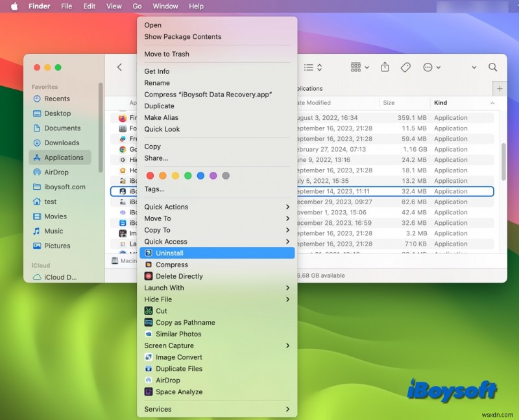Expand the Launch With submenu
The height and width of the screenshot is (420, 519).
pyautogui.click(x=217, y=288)
